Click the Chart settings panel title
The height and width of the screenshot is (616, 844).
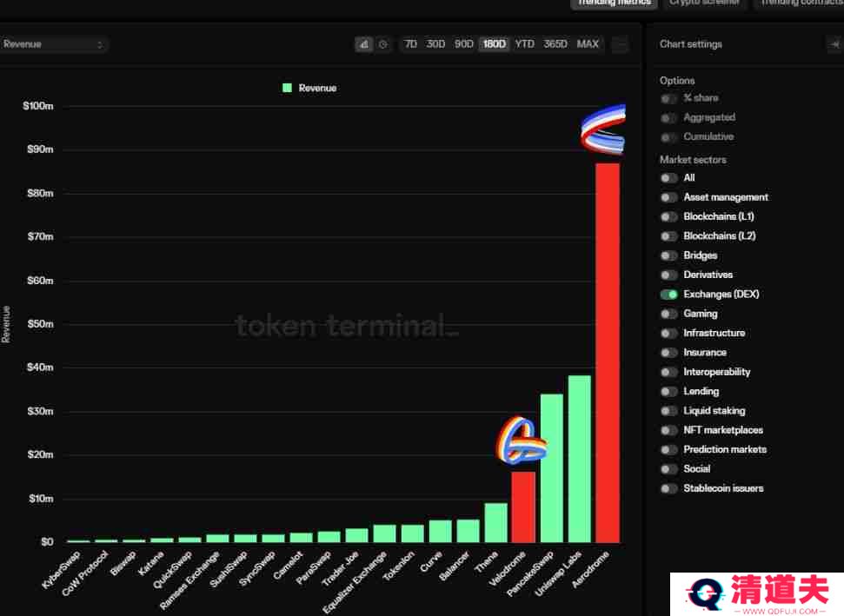pyautogui.click(x=691, y=44)
